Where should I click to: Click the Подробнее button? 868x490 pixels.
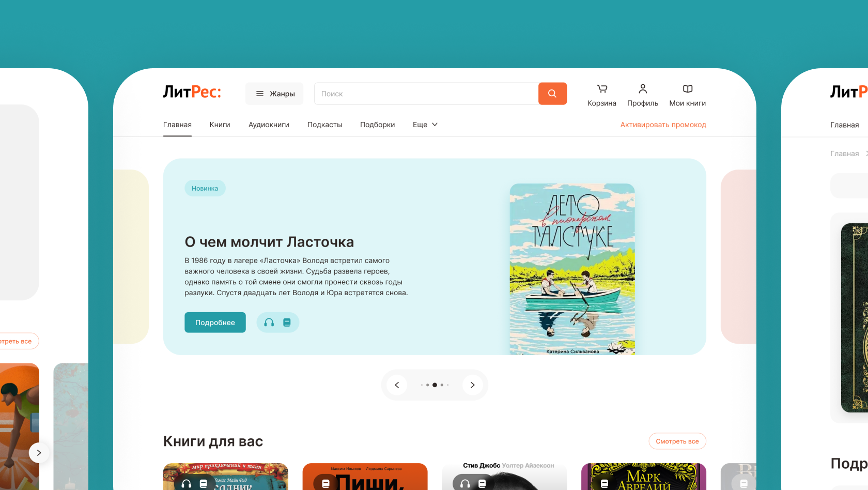(215, 323)
